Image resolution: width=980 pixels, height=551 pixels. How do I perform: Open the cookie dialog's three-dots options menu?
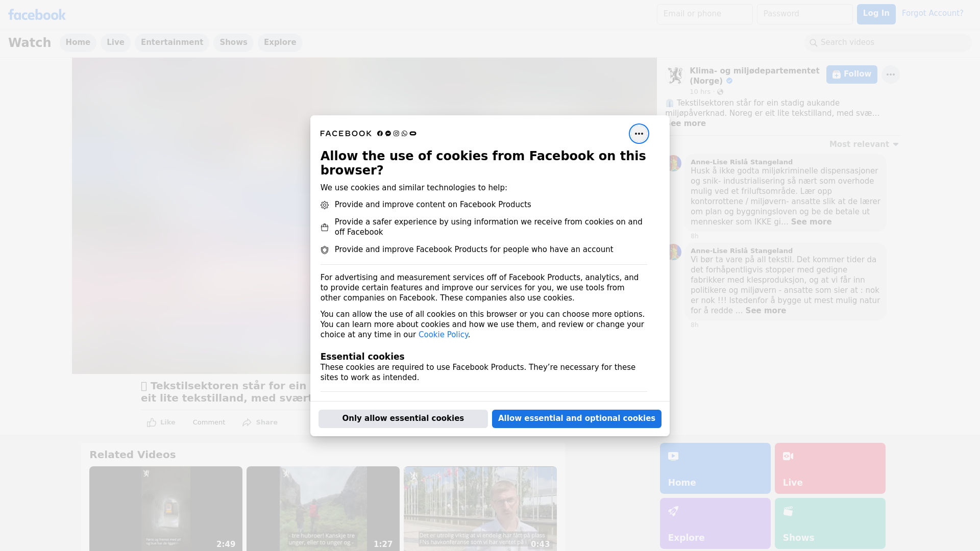pos(639,134)
